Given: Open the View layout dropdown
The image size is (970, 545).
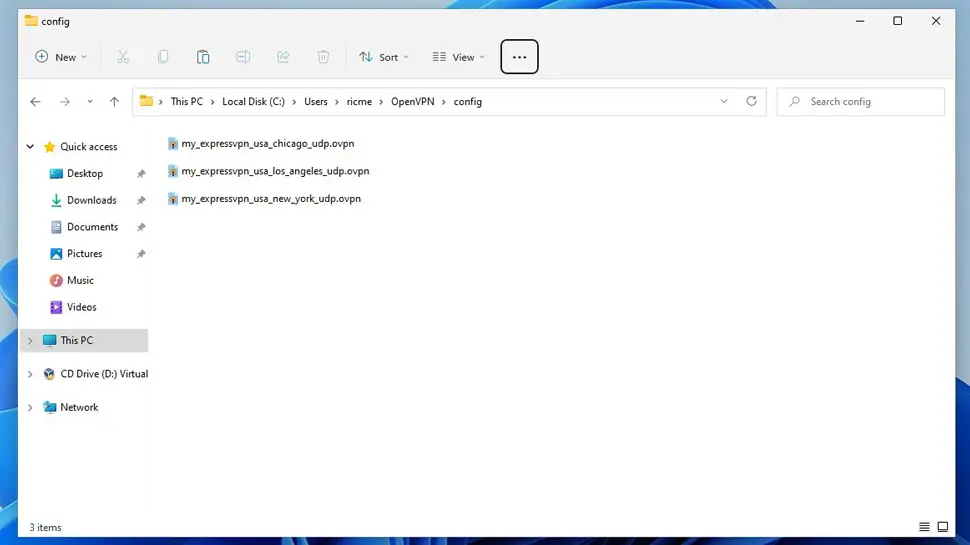Looking at the screenshot, I should (458, 57).
